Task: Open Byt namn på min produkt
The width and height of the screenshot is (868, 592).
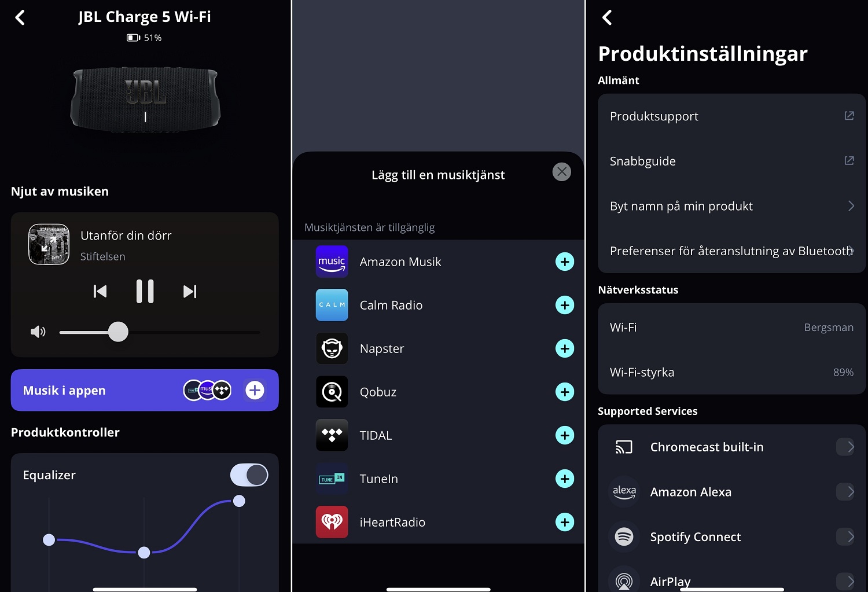Action: [731, 206]
